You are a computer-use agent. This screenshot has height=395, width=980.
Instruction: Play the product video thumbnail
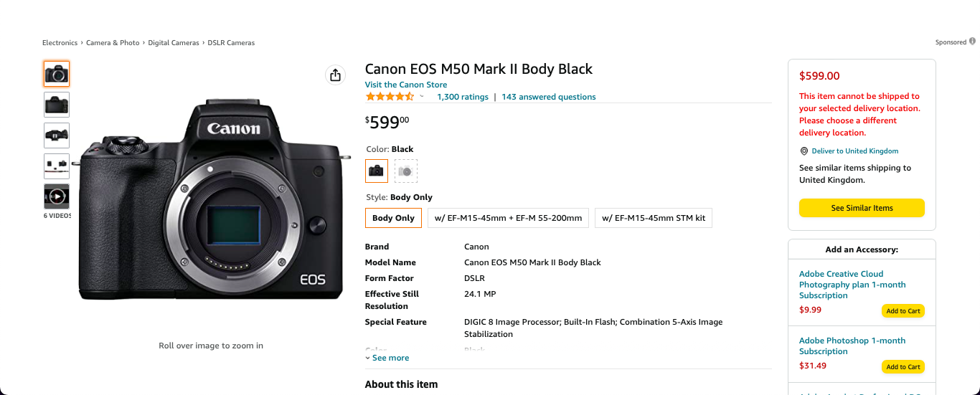click(57, 196)
